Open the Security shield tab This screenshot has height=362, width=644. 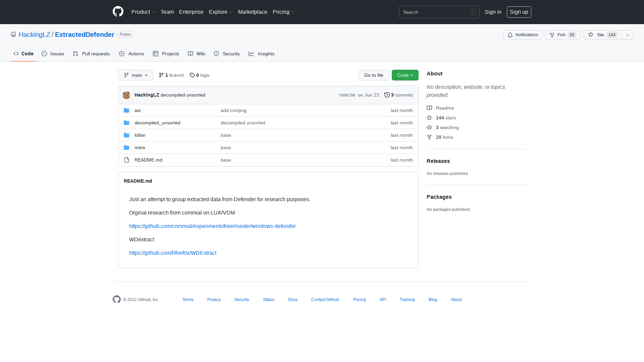coord(216,54)
